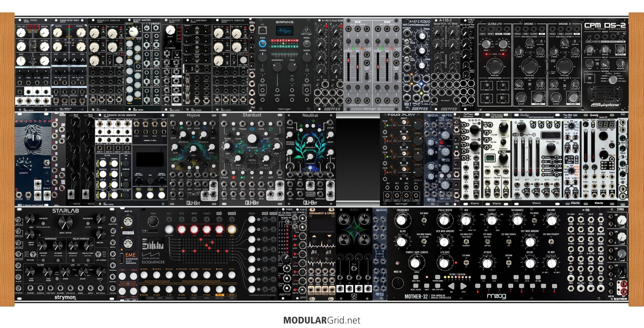
Task: Hit the PLAY/STOP button on Eloquencer
Action: [169, 229]
